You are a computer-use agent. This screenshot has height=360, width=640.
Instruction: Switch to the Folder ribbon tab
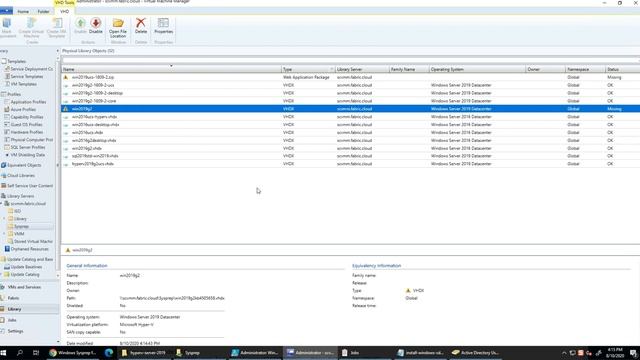(x=43, y=11)
